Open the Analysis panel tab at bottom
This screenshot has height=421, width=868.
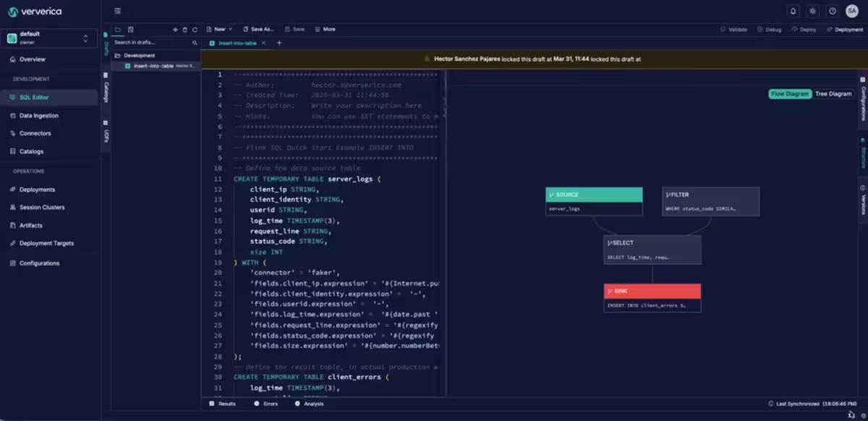(310, 404)
